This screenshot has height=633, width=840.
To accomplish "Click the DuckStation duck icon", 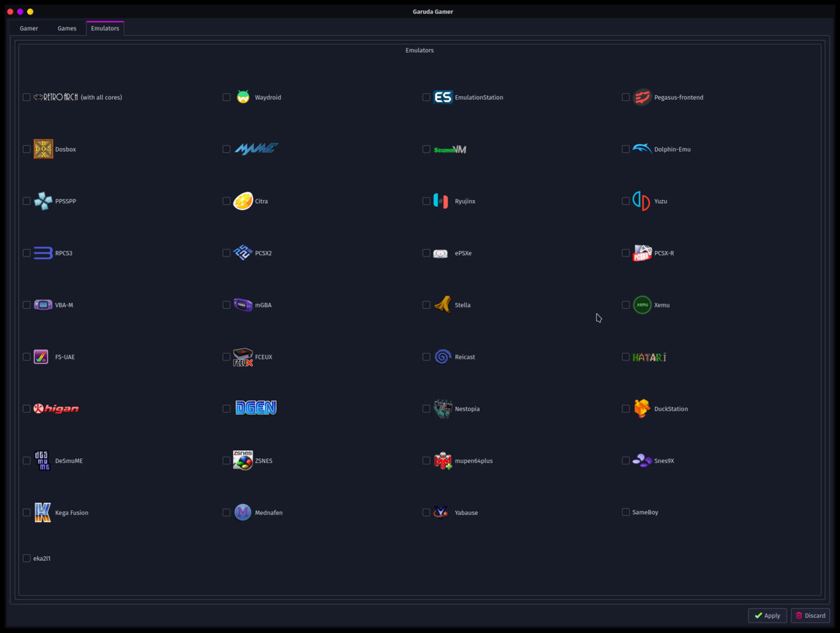I will point(642,409).
